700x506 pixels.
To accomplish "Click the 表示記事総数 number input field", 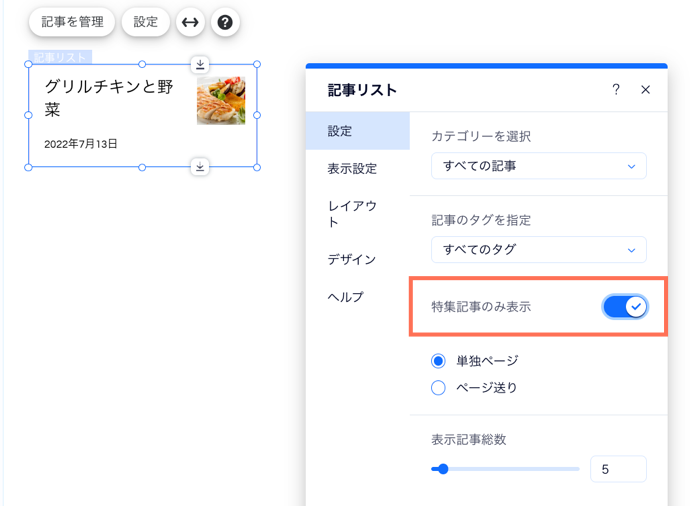I will coord(618,469).
